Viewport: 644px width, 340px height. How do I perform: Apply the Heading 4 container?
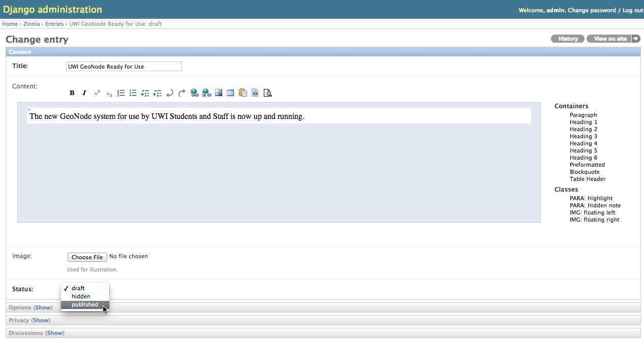584,143
